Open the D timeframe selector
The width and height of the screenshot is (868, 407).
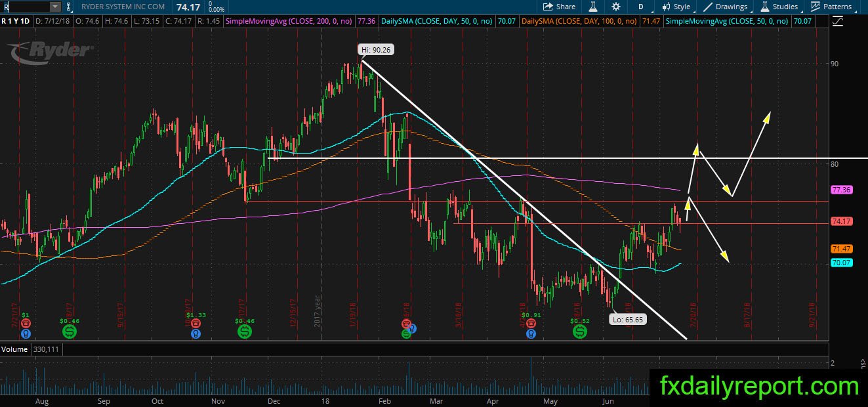[x=640, y=7]
